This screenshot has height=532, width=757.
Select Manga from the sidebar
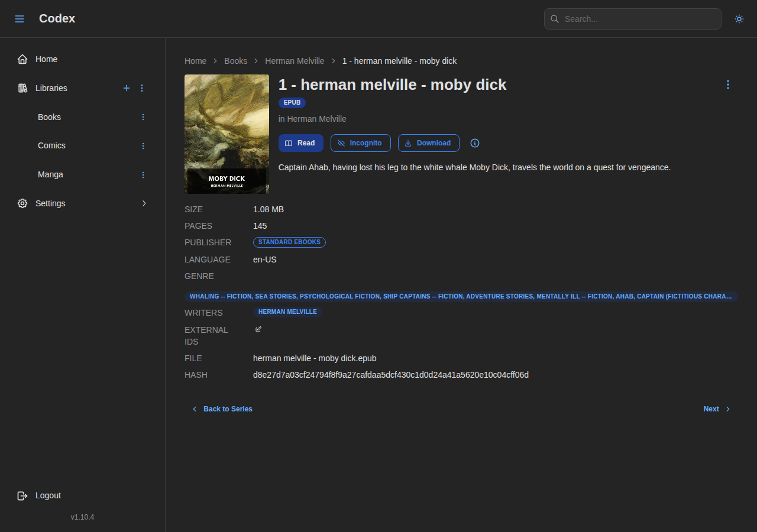pos(50,174)
